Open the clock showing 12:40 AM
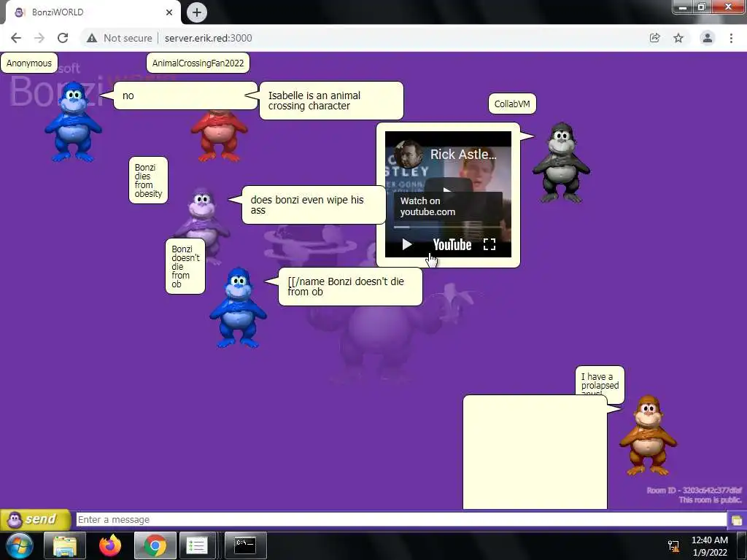Screen dimensions: 747x560 pos(710,546)
